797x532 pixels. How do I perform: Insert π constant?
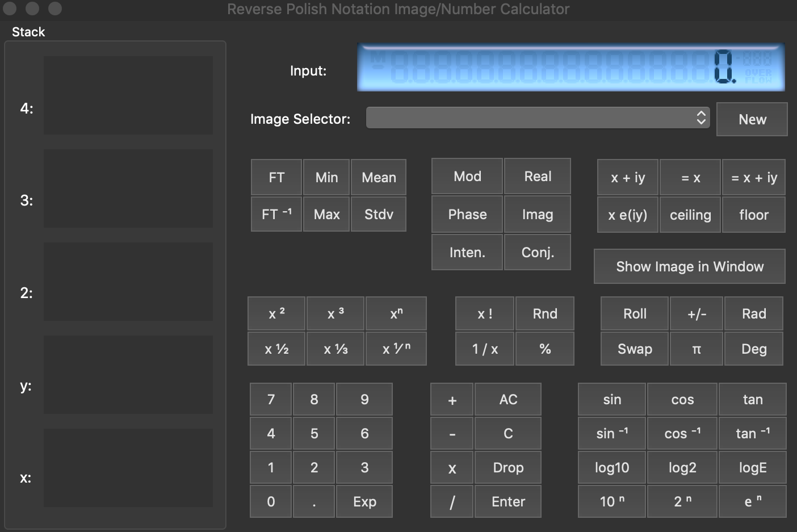[x=697, y=349]
